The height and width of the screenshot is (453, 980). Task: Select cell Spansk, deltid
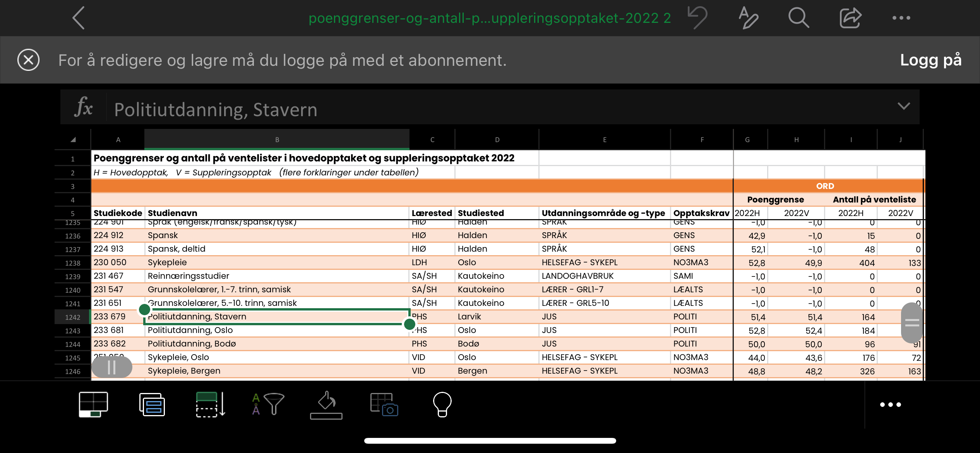[x=277, y=249]
